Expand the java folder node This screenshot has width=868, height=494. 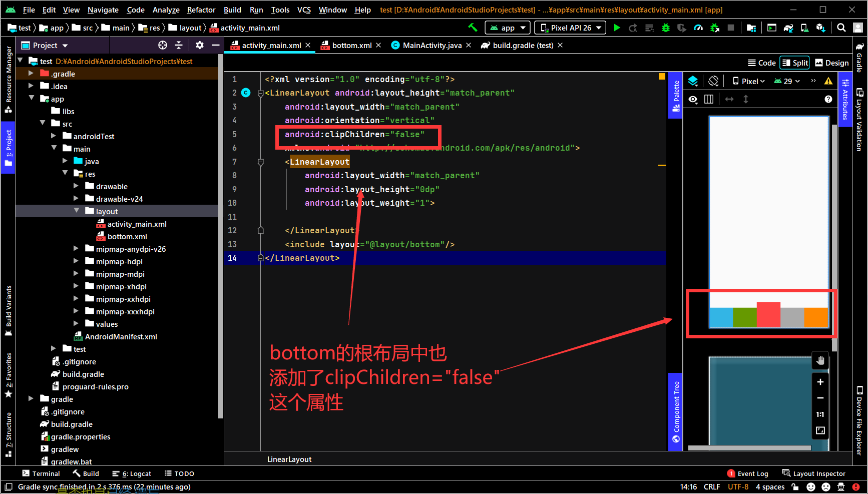coord(65,161)
